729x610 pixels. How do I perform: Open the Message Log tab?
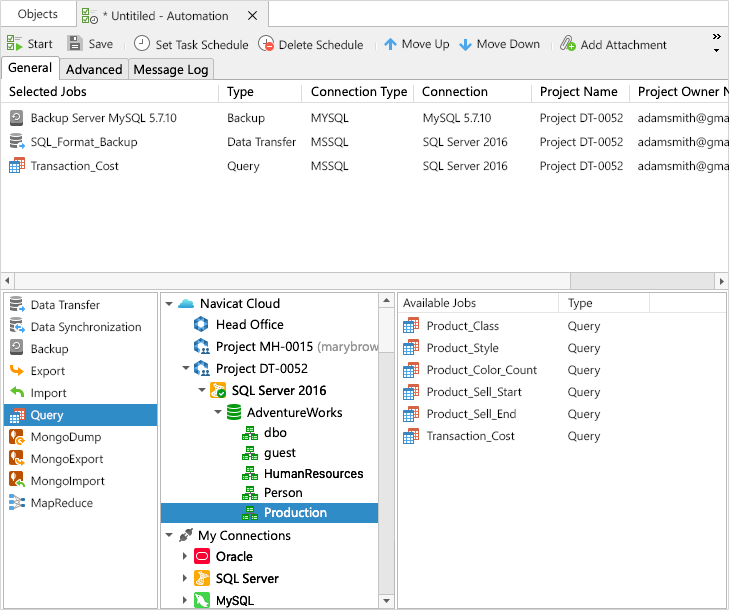pyautogui.click(x=171, y=69)
